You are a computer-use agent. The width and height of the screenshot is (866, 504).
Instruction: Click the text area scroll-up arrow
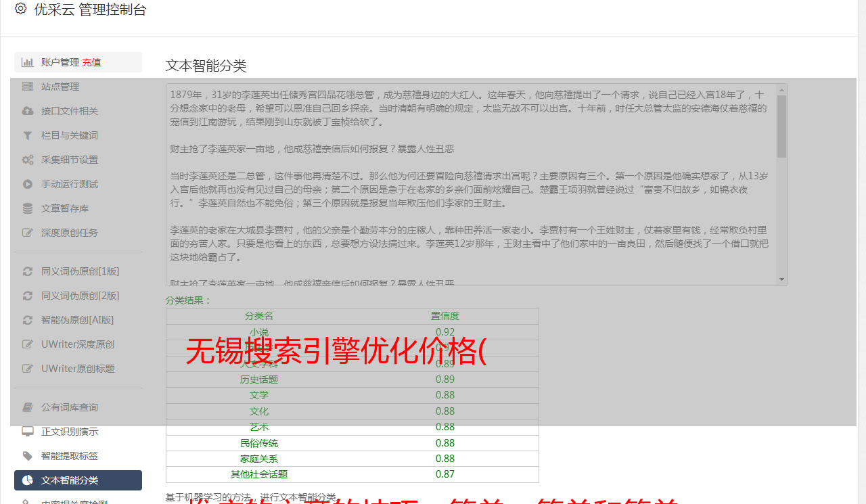(x=782, y=89)
